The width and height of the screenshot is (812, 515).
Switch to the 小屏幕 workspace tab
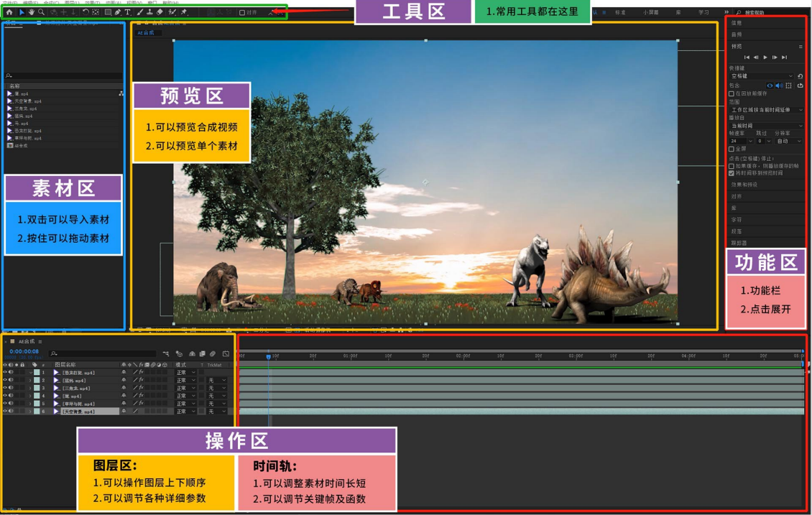(650, 12)
